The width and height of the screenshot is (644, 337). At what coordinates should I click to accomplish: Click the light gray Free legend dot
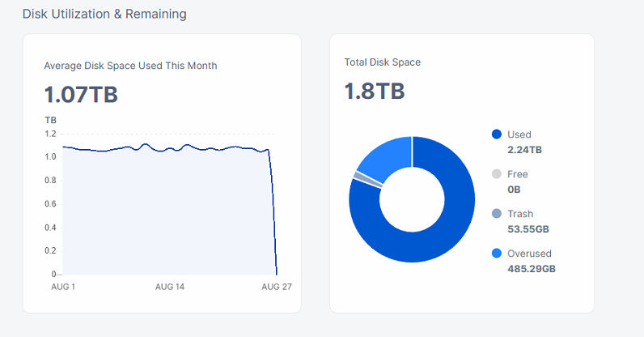point(496,174)
